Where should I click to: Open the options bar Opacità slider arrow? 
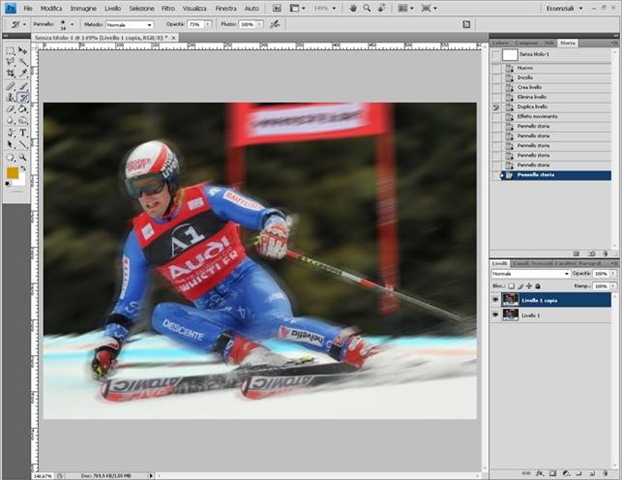pos(208,25)
